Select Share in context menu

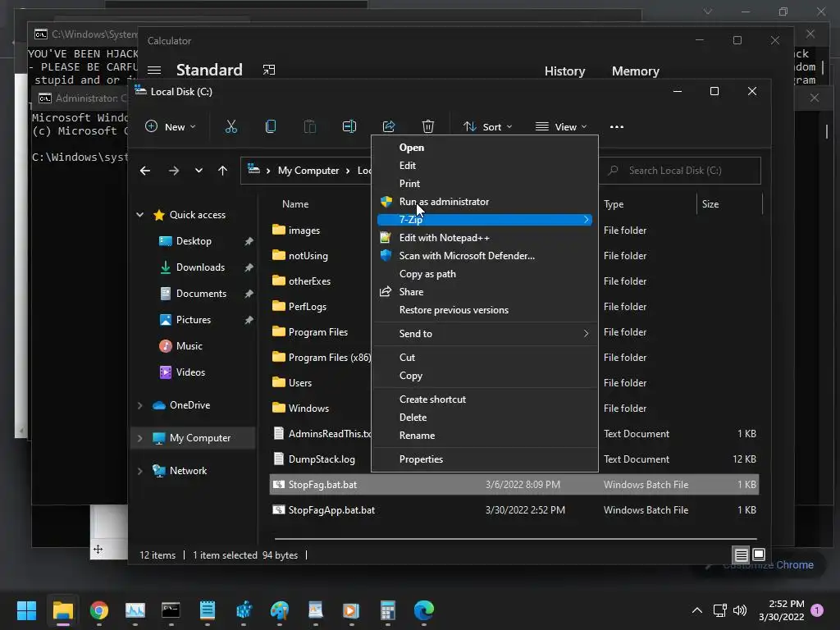485,292
